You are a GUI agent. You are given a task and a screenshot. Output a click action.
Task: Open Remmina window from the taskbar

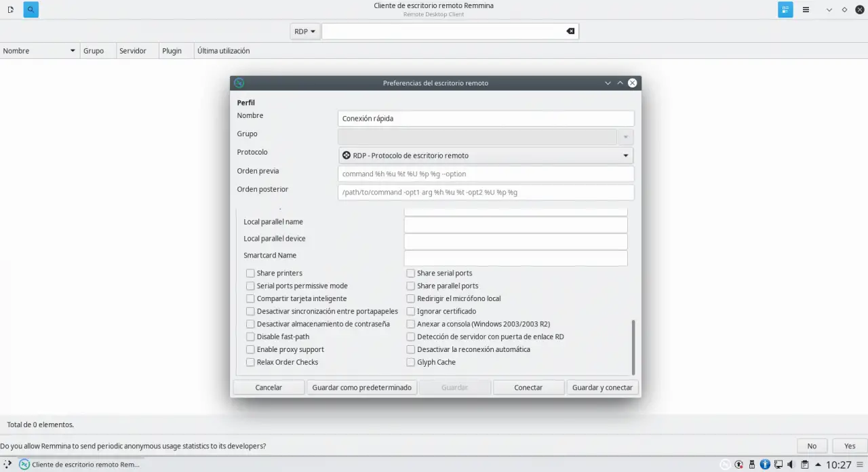[x=79, y=465]
